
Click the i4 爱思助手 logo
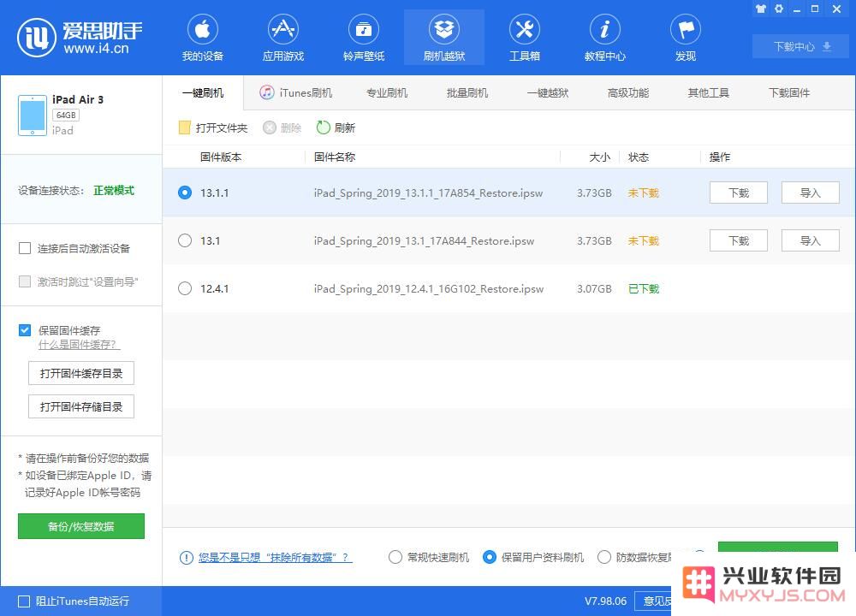point(80,38)
